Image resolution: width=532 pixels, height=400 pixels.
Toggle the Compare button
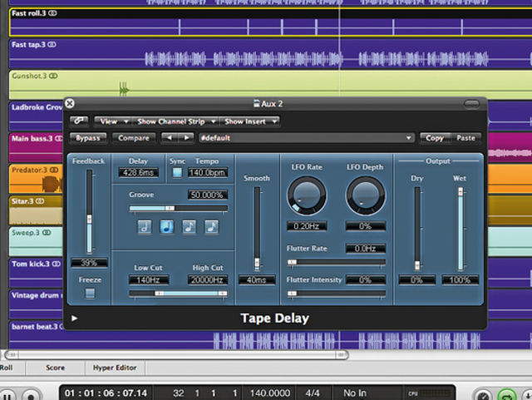coord(134,138)
